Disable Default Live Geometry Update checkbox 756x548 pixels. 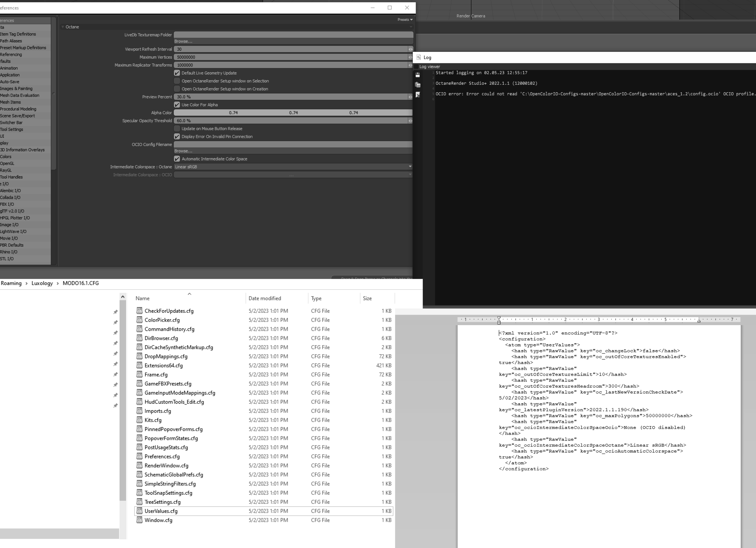[x=177, y=73]
